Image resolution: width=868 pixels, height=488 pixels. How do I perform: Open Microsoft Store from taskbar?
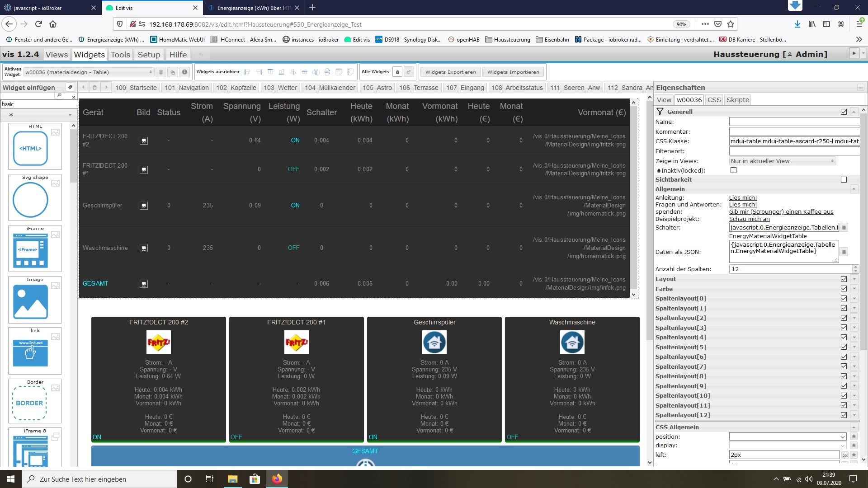point(255,479)
